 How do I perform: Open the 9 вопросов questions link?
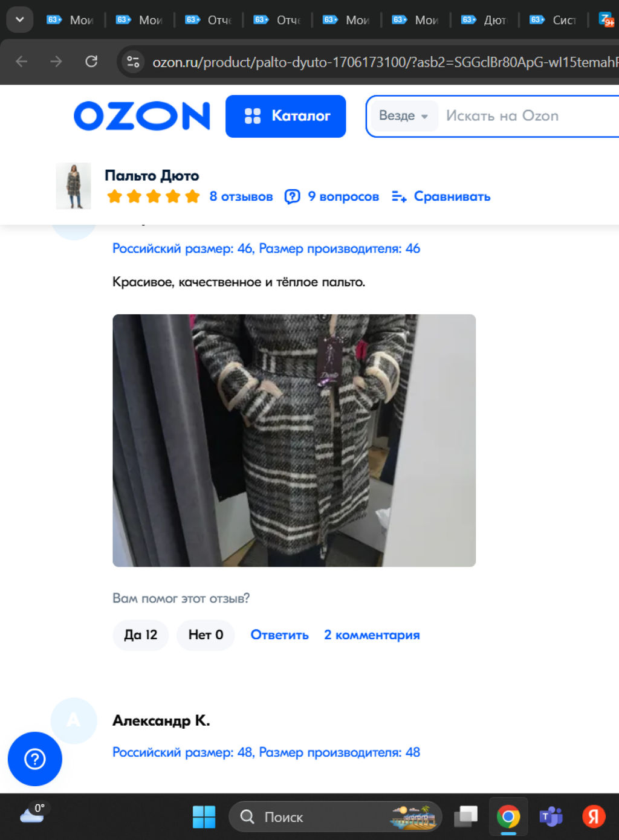click(332, 196)
